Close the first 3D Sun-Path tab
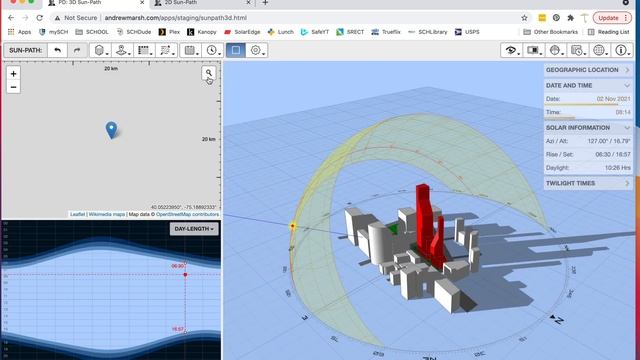The height and width of the screenshot is (360, 640). click(142, 2)
